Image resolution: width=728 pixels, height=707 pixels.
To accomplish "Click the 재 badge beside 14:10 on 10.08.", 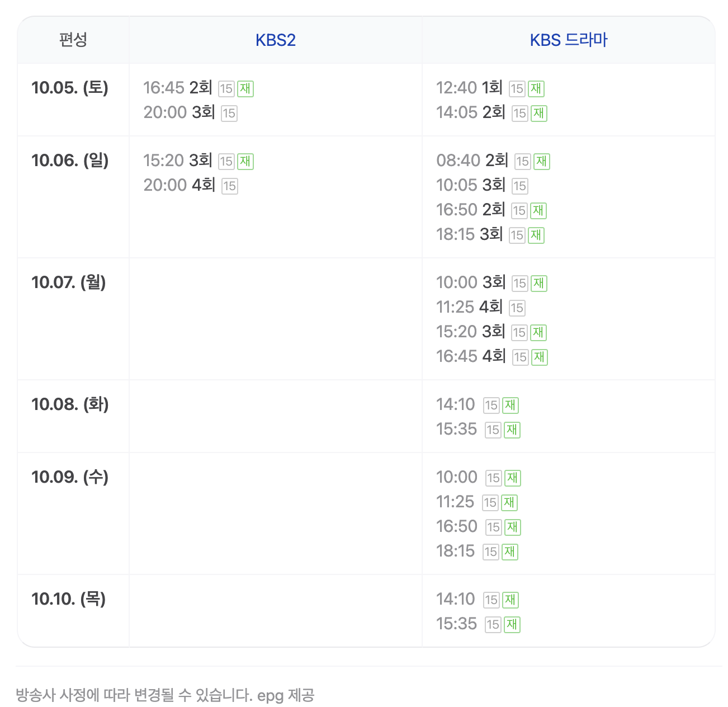I will (510, 406).
